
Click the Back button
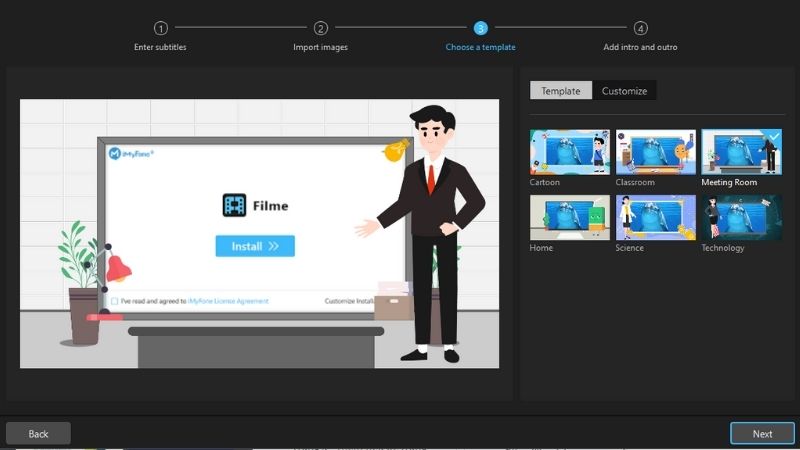[38, 434]
